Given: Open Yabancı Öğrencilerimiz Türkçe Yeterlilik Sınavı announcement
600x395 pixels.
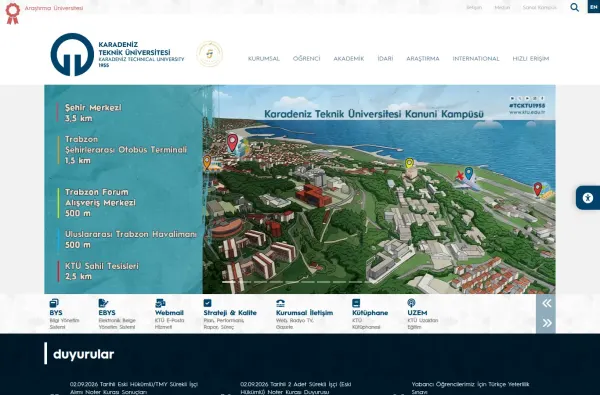Looking at the screenshot, I should [x=470, y=388].
